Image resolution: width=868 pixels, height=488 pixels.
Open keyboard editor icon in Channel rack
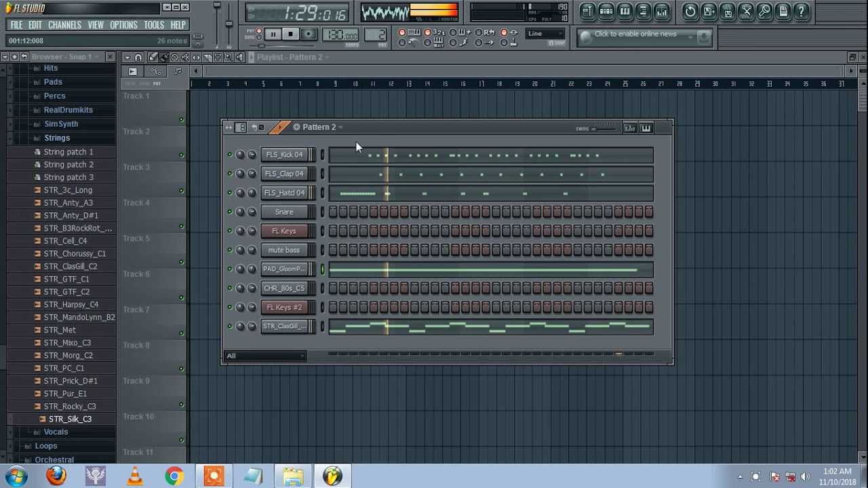coord(646,128)
